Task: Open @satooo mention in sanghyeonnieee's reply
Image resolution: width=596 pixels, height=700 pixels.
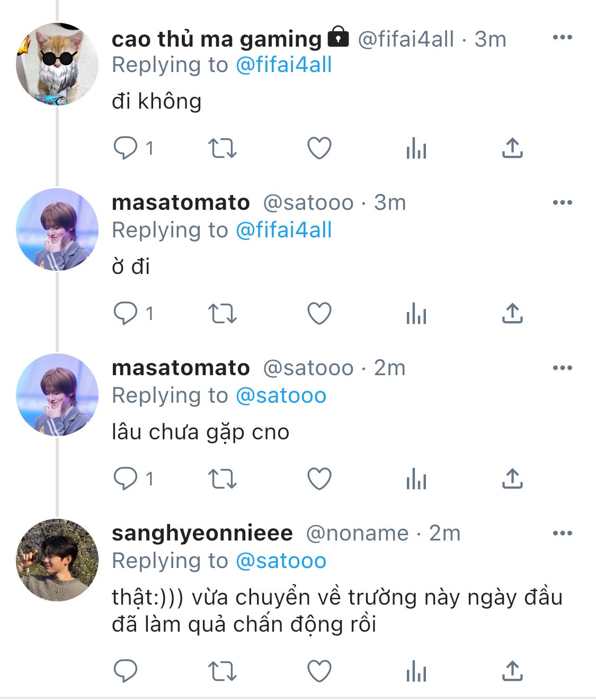Action: click(x=281, y=561)
